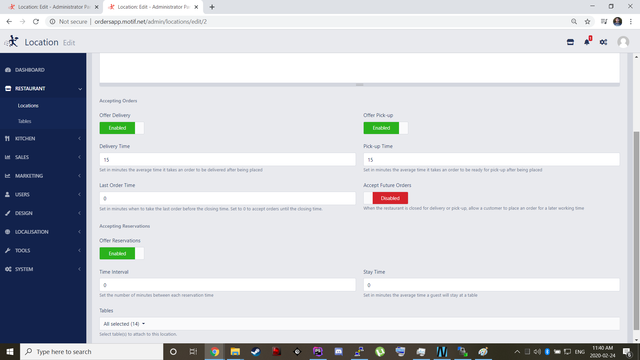Click the Windows search box
Viewport: 640px width, 360px height.
pos(91,351)
